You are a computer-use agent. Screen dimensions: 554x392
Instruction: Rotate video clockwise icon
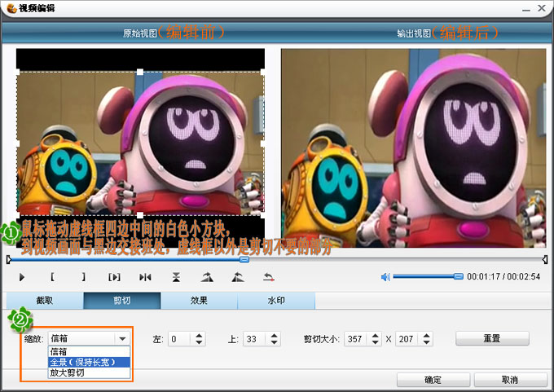coord(207,277)
